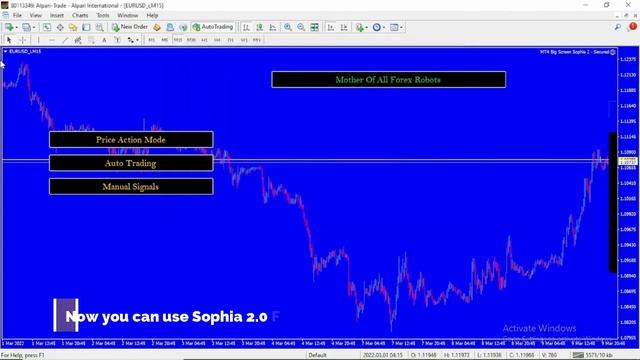
Task: Open the View menu
Action: tap(36, 16)
